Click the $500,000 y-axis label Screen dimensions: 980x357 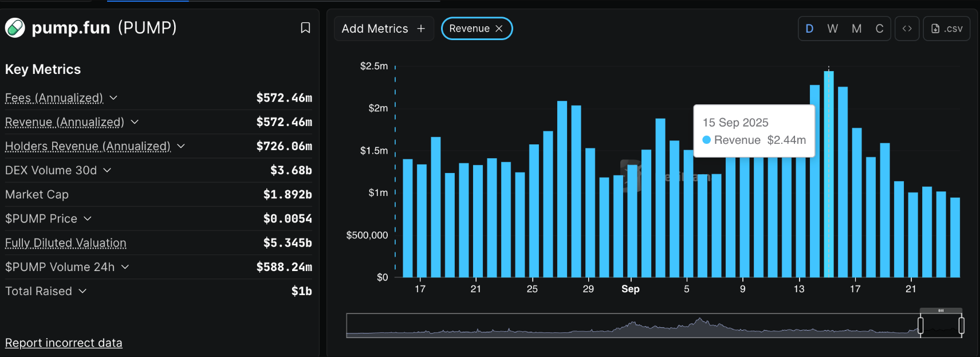tap(367, 235)
